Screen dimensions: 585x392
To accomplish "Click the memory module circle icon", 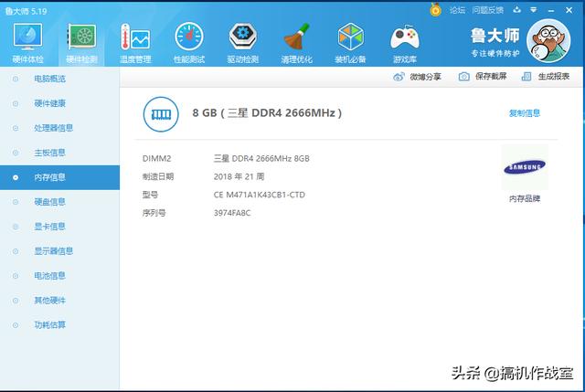I will point(161,114).
